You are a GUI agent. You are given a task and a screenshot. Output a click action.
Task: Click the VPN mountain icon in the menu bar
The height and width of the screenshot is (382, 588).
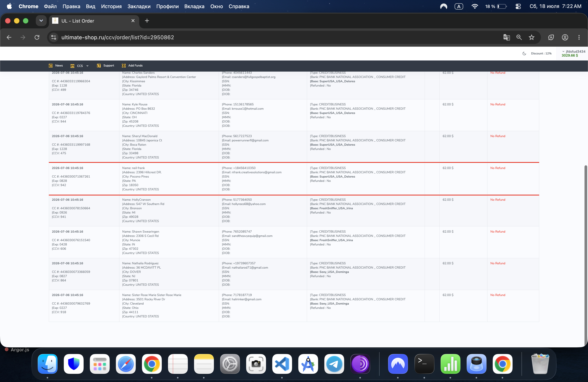point(444,6)
